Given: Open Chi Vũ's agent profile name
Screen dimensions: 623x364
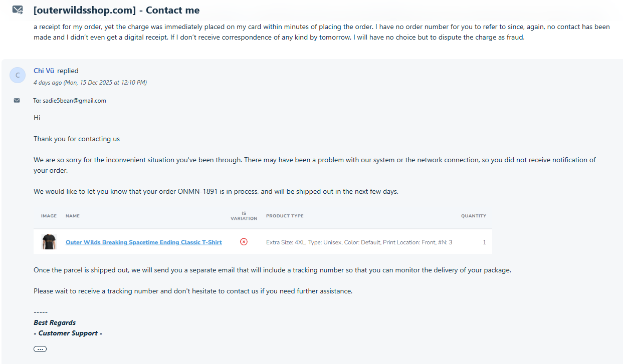Looking at the screenshot, I should click(x=44, y=71).
